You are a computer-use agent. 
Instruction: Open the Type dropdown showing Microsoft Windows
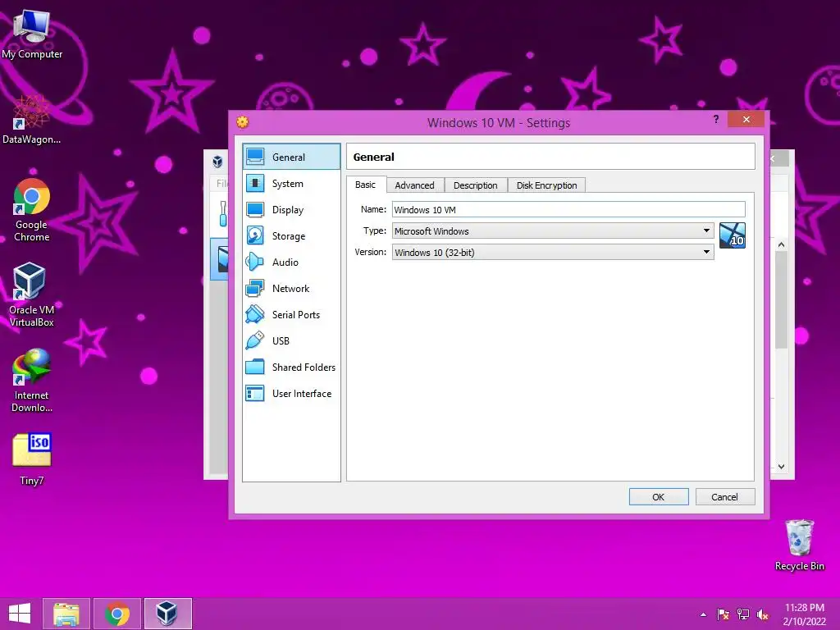[553, 231]
